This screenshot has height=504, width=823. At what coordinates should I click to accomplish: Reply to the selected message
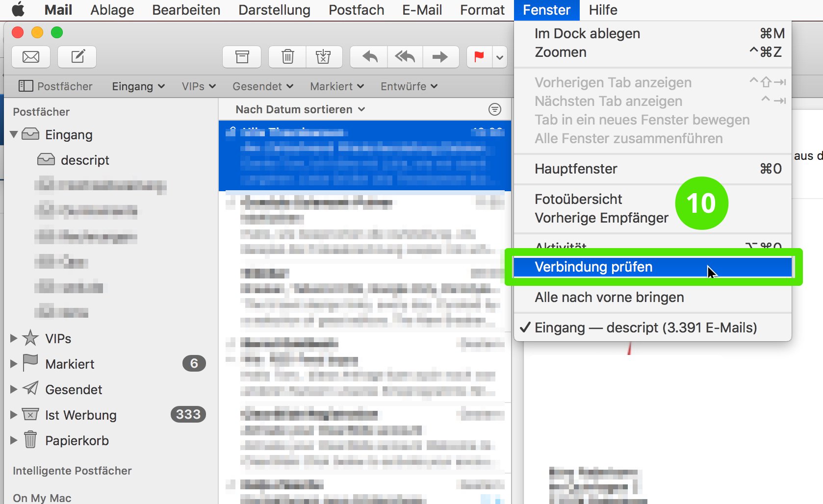369,57
